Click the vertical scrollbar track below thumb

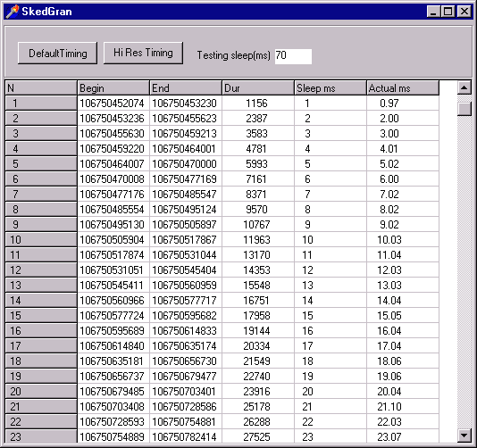point(464,272)
